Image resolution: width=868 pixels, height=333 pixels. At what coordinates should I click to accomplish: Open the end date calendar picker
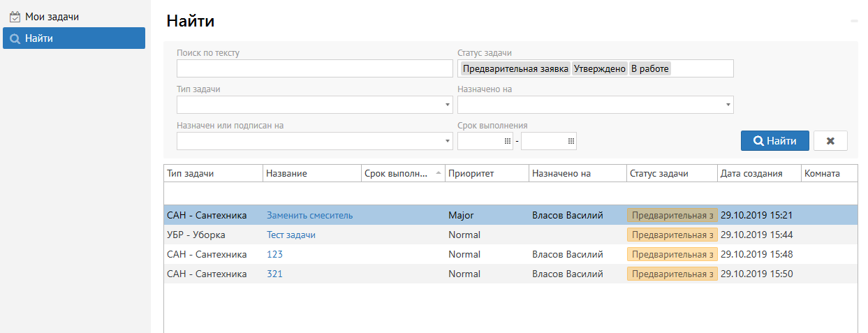(571, 141)
